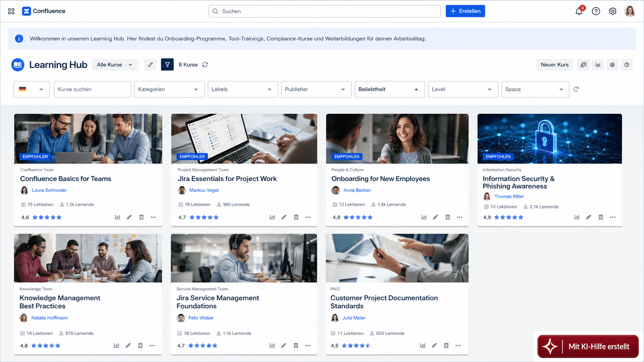Open Thomas Ritter's profile link

click(509, 196)
